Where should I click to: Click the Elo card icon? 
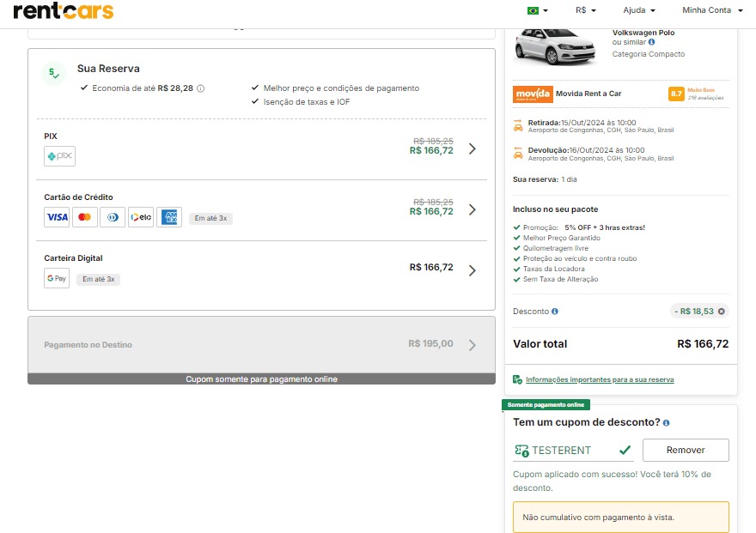coord(141,217)
